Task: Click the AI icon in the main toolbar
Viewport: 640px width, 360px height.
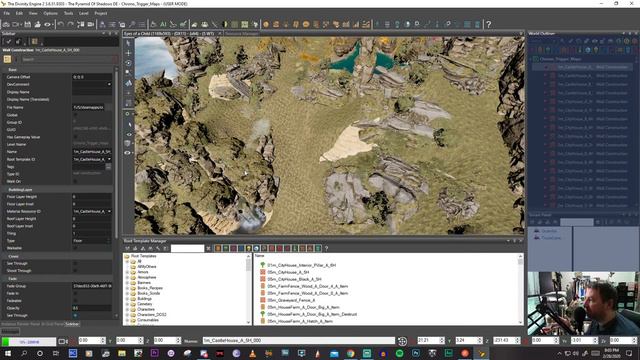Action: [x=163, y=24]
